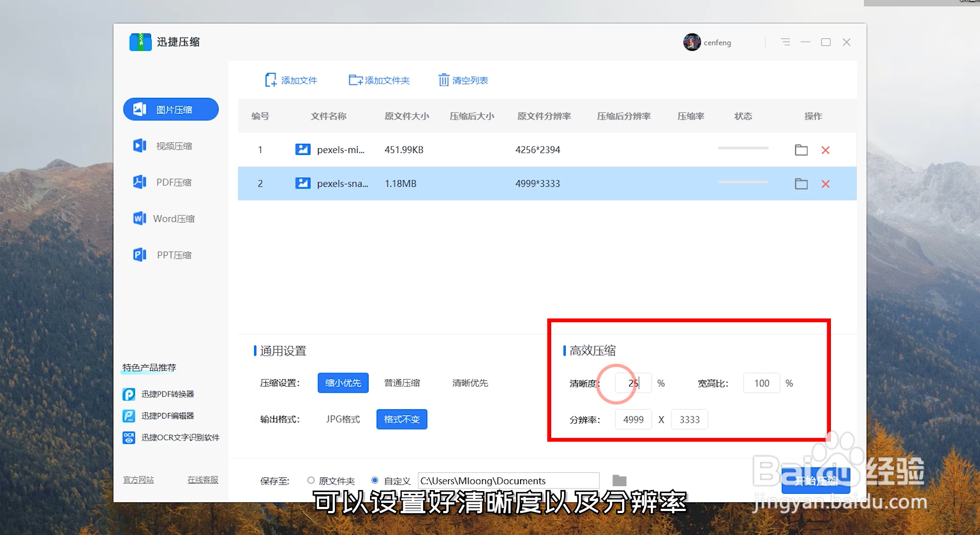Open 迅捷PDF转换器 product link

pos(167,394)
